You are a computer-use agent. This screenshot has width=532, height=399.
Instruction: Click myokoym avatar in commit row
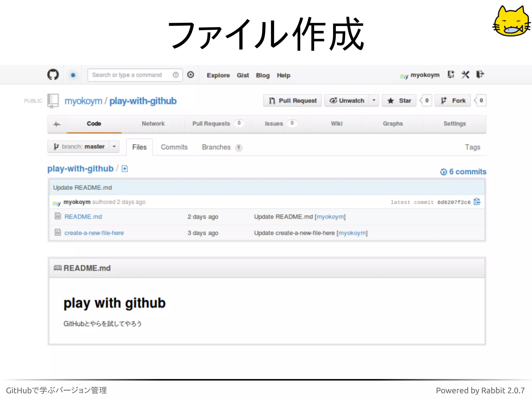(x=57, y=203)
